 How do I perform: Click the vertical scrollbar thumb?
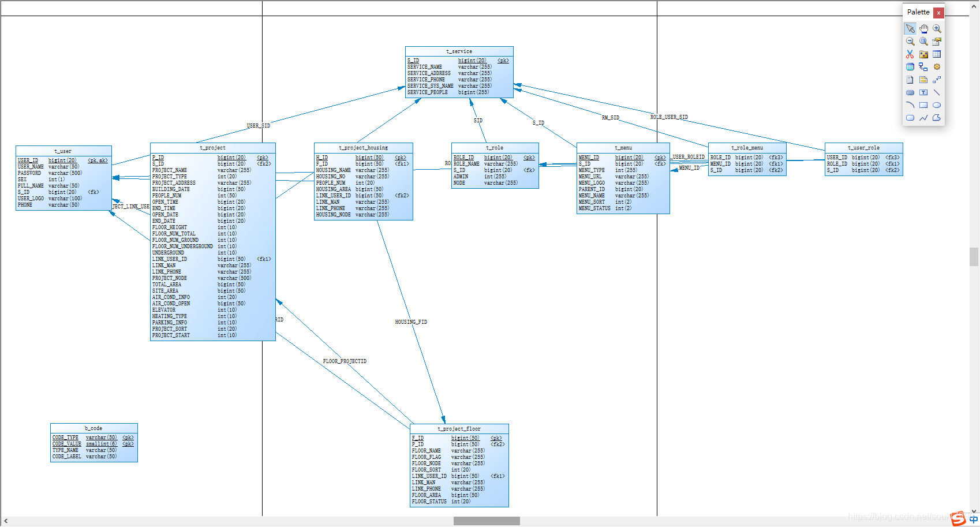tap(974, 256)
